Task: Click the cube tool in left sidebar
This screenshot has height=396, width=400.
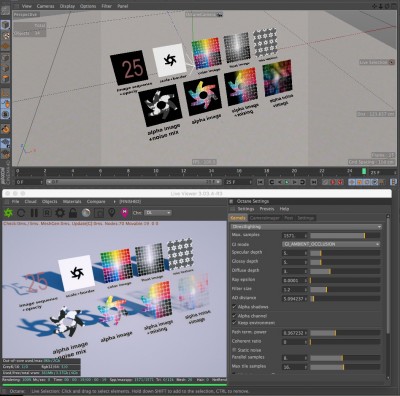Action: pyautogui.click(x=5, y=25)
